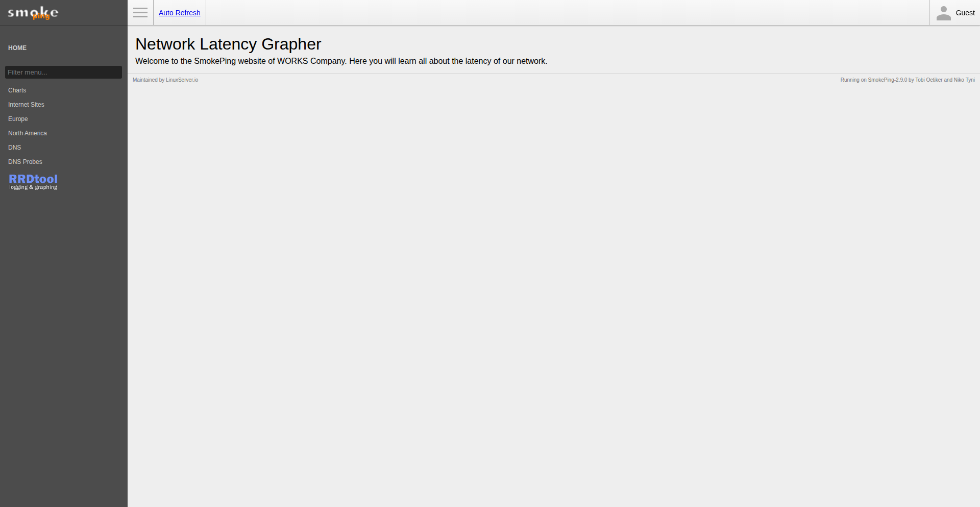Click the SmokePing logo
The height and width of the screenshot is (507, 980).
pyautogui.click(x=33, y=13)
